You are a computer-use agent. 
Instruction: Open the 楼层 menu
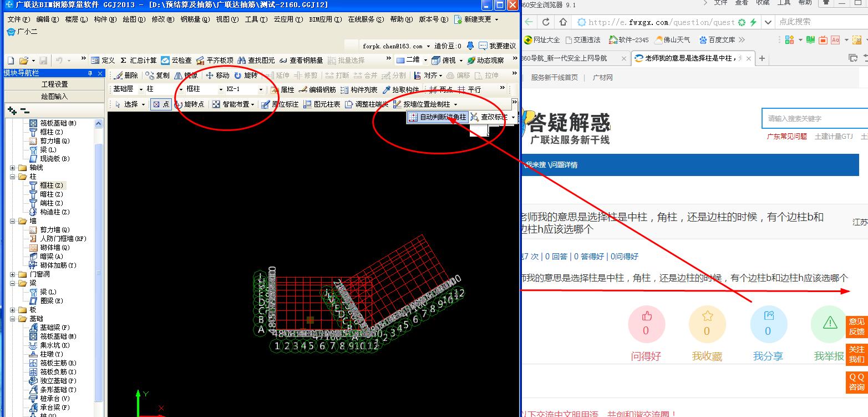(x=76, y=19)
